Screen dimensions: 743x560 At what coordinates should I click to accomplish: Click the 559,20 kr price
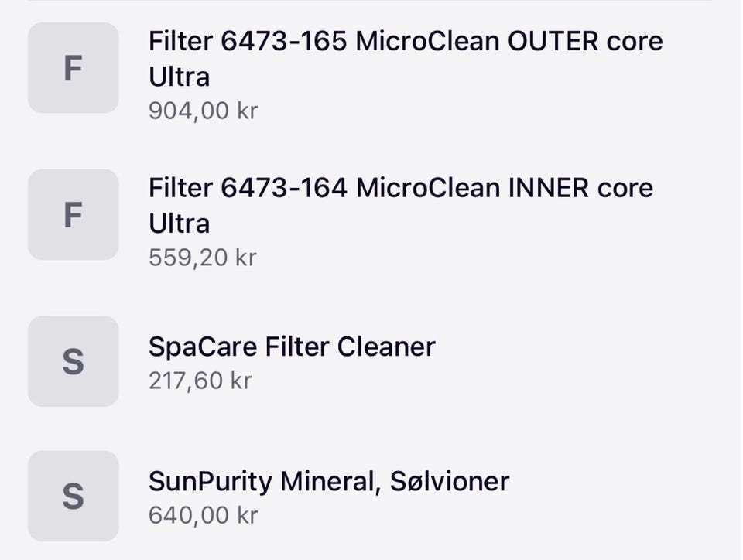[203, 258]
